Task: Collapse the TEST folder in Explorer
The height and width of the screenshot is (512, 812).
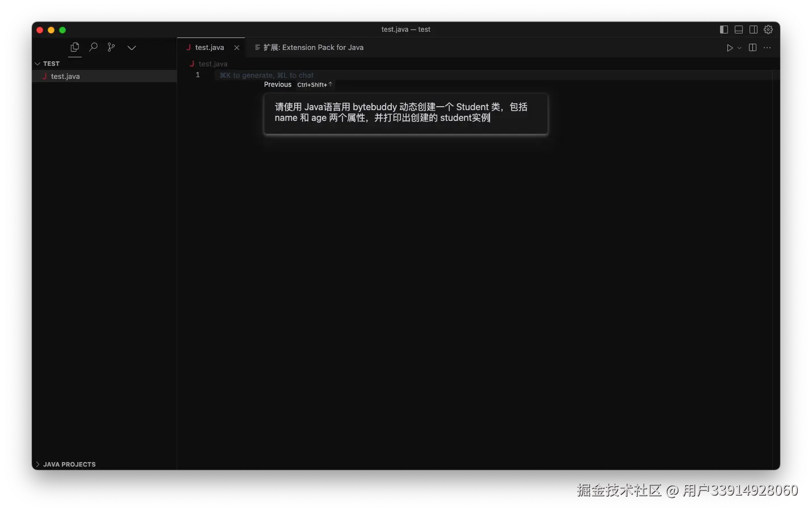Action: click(x=37, y=64)
